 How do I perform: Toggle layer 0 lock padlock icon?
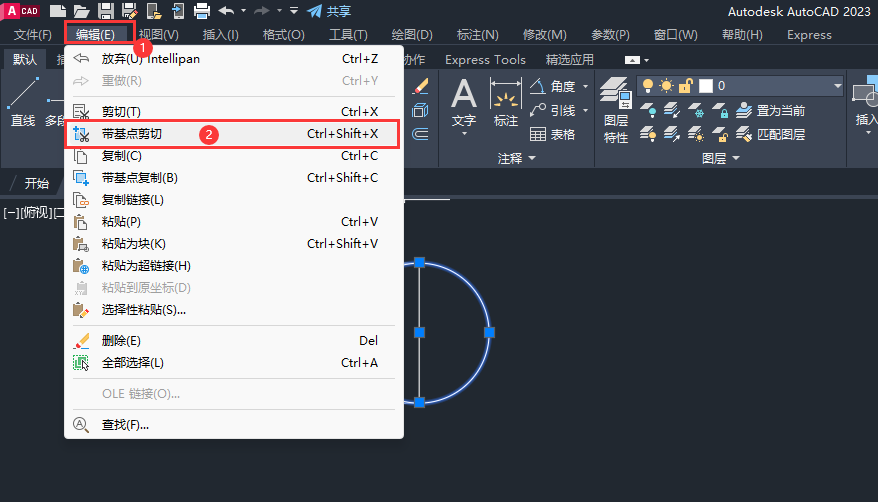point(686,86)
